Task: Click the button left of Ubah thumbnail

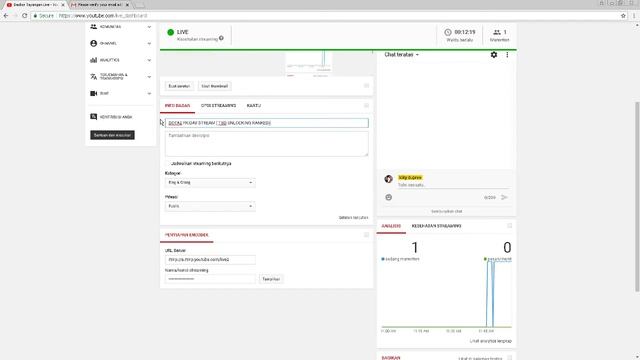Action: 179,86
